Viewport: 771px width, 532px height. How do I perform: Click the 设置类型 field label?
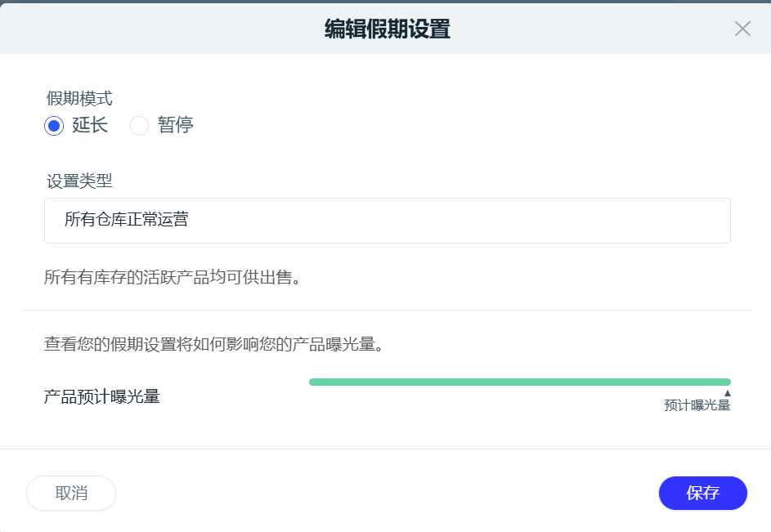pos(79,181)
